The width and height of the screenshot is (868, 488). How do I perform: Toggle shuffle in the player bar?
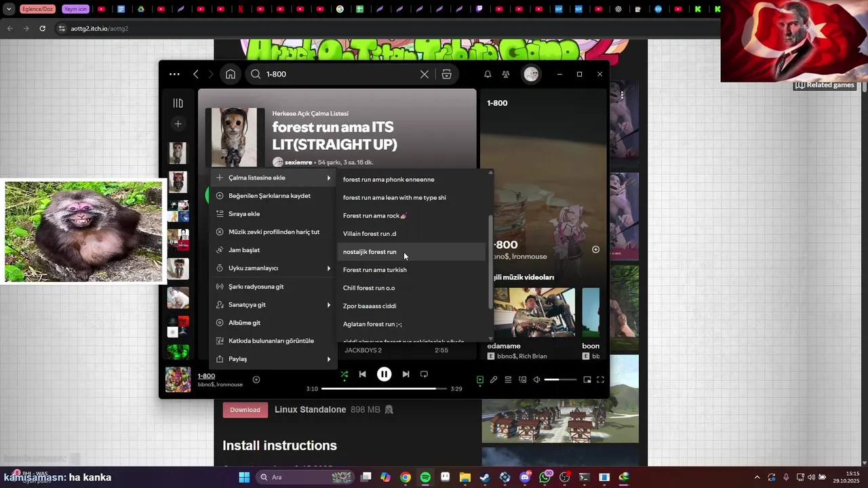[344, 374]
